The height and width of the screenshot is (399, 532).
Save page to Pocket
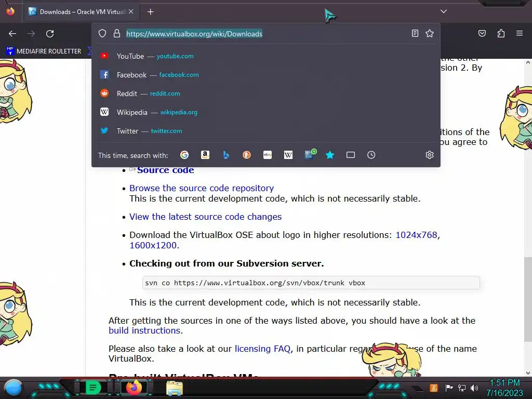pos(482,33)
